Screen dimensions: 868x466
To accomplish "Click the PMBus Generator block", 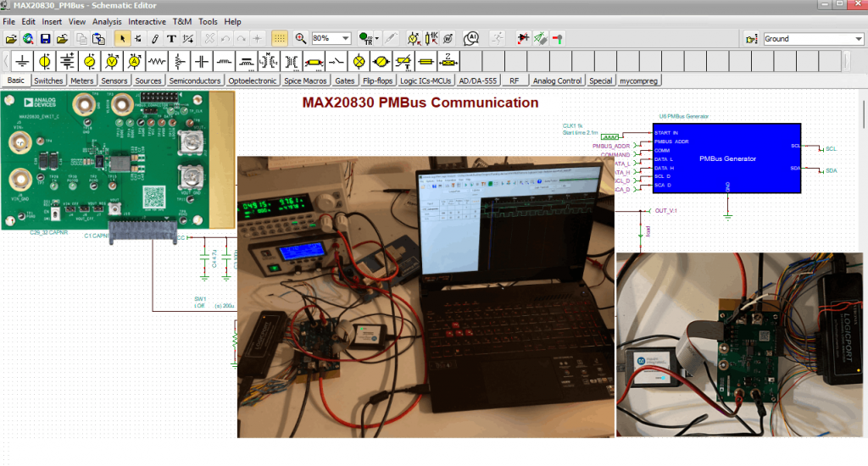I will (x=726, y=158).
